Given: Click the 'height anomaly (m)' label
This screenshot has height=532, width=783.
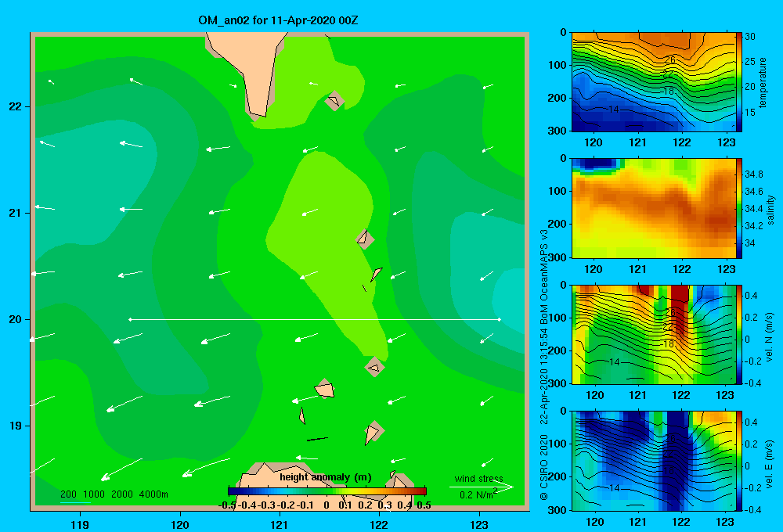Looking at the screenshot, I should tap(326, 477).
